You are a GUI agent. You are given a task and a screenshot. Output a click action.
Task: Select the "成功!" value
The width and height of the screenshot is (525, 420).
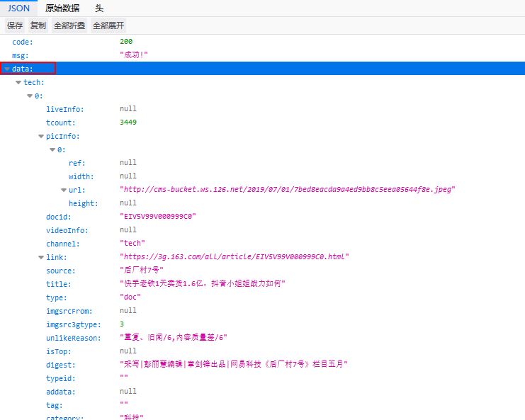(134, 55)
